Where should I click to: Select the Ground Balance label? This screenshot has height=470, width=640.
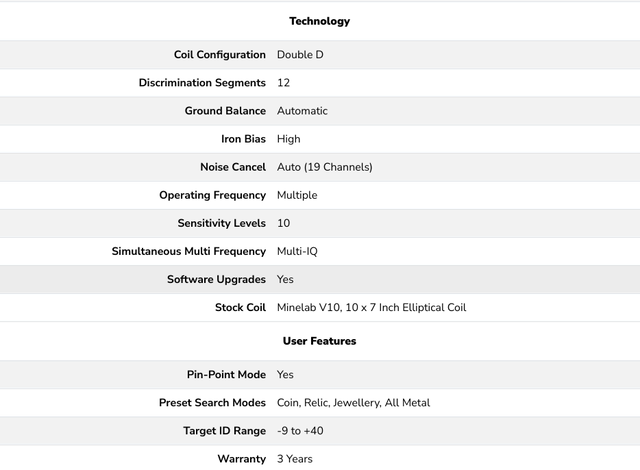click(x=225, y=111)
